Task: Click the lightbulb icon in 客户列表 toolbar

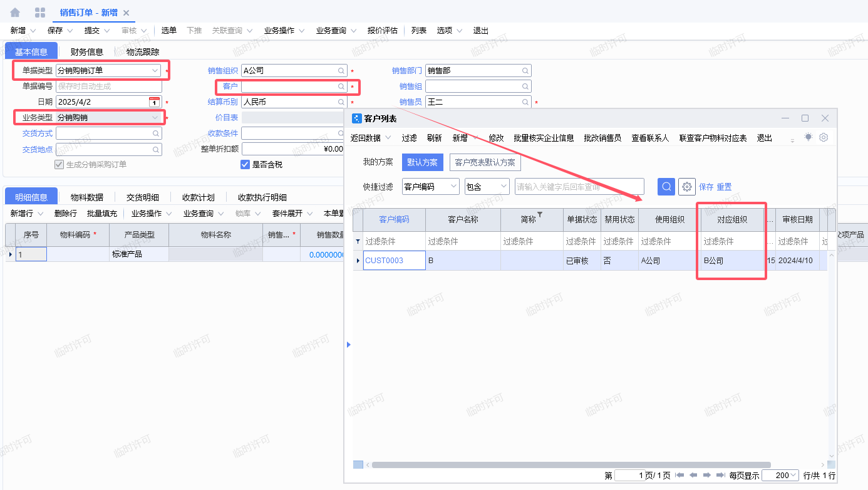Action: point(809,137)
